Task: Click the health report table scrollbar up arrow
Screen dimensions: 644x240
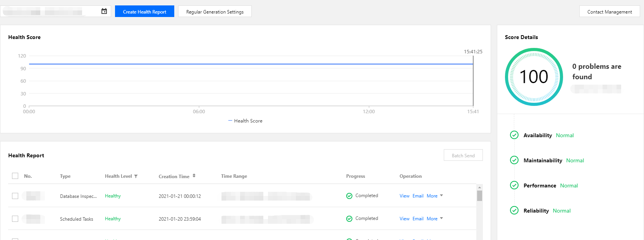Action: tap(479, 187)
